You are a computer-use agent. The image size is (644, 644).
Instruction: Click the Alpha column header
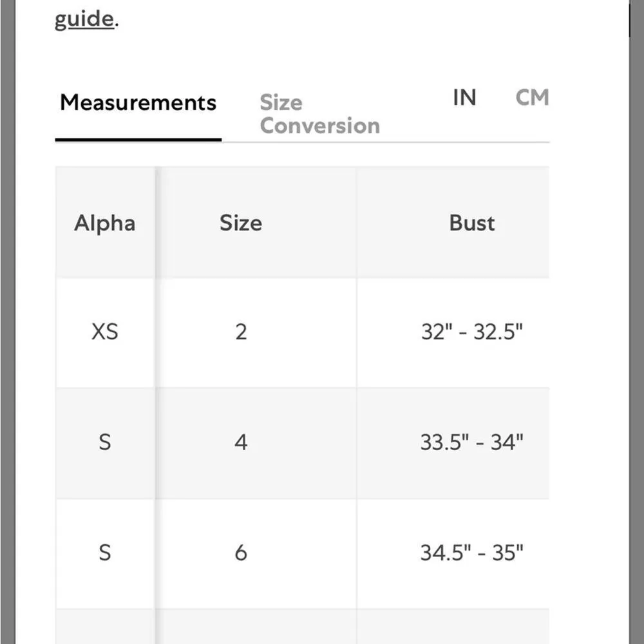coord(104,223)
